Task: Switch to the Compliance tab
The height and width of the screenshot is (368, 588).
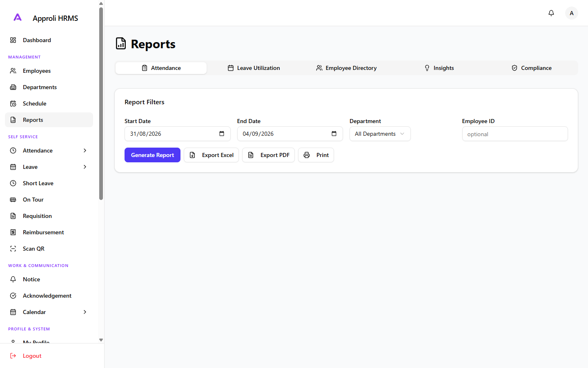Action: [532, 68]
